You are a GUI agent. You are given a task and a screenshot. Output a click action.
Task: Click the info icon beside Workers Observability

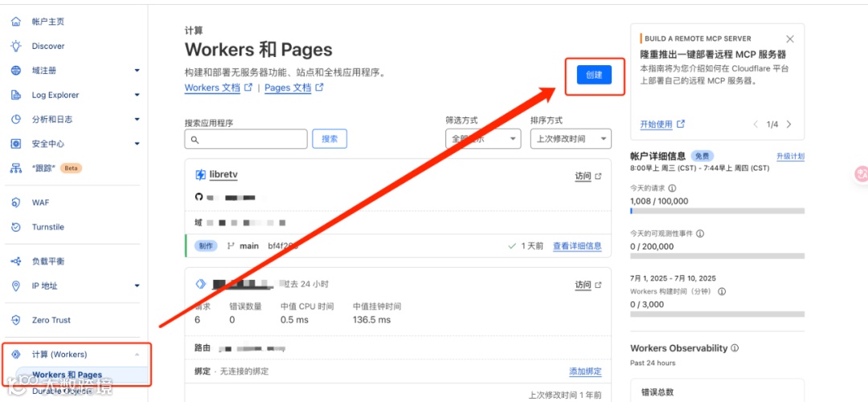point(735,348)
